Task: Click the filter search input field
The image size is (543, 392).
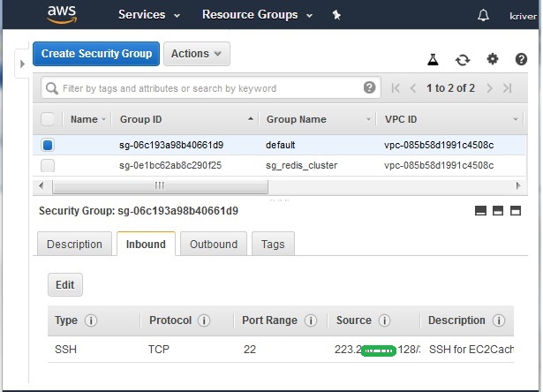Action: pyautogui.click(x=208, y=88)
